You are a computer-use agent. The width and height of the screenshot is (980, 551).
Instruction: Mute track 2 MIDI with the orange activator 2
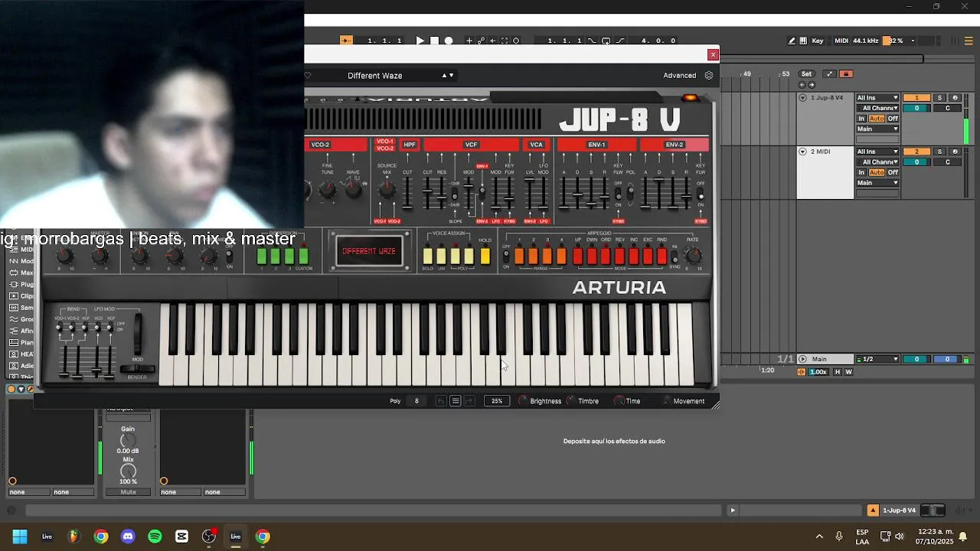click(916, 152)
